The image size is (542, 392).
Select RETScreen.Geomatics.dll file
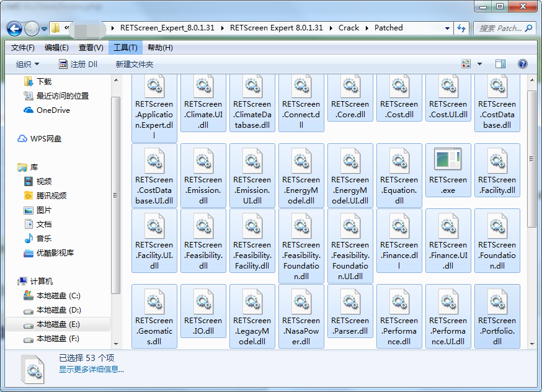[x=154, y=316]
